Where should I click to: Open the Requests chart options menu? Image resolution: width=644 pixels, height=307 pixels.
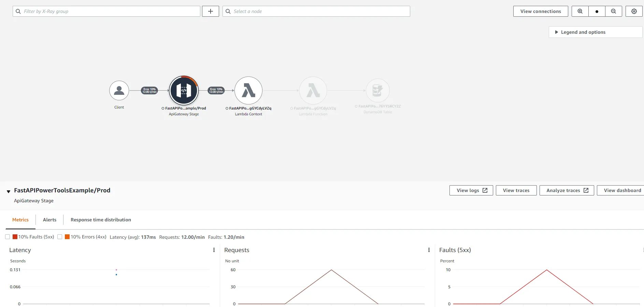pyautogui.click(x=429, y=250)
